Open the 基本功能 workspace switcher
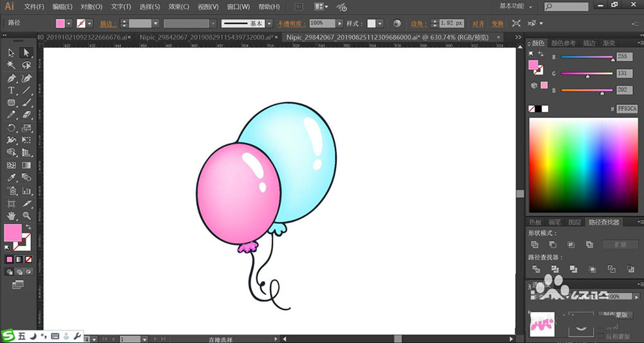The width and height of the screenshot is (644, 343). [x=516, y=6]
